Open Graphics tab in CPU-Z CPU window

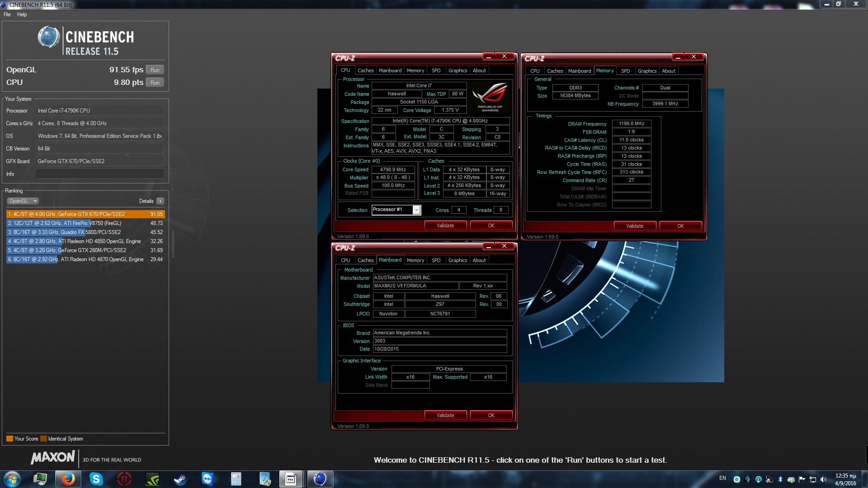(458, 70)
